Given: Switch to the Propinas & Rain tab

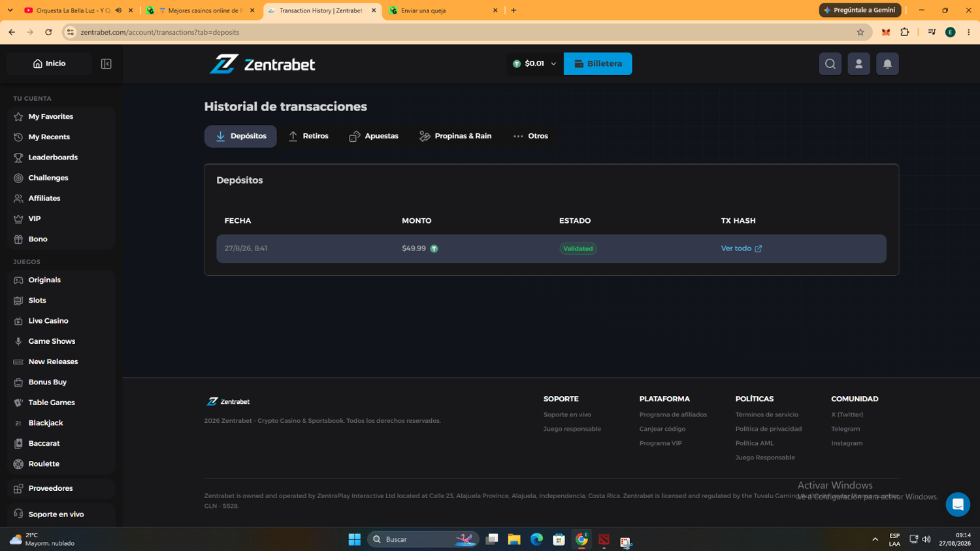Looking at the screenshot, I should tap(455, 136).
